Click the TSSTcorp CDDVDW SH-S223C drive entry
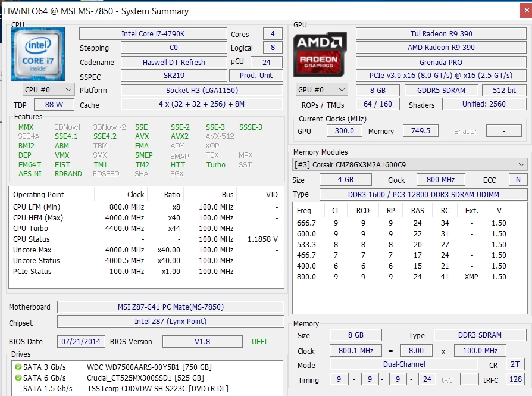This screenshot has width=532, height=396. pyautogui.click(x=158, y=388)
